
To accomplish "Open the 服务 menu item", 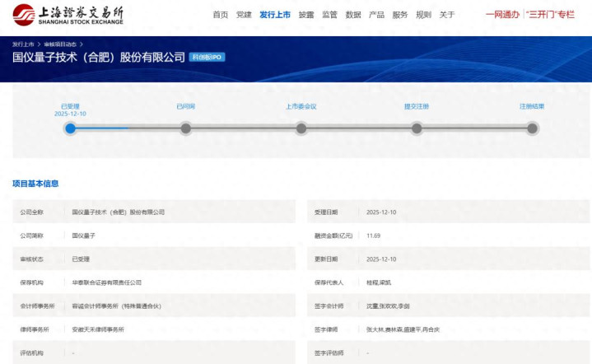I will pyautogui.click(x=400, y=15).
